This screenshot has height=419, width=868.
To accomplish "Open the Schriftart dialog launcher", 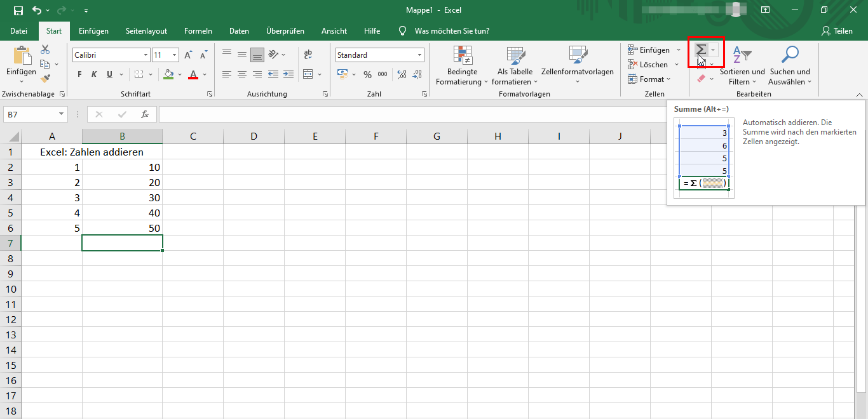I will pyautogui.click(x=210, y=94).
